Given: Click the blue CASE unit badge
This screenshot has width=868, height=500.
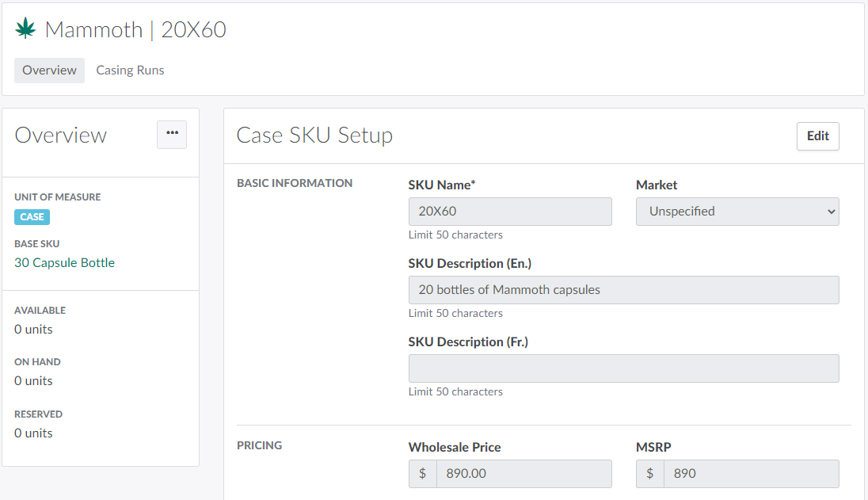Looking at the screenshot, I should click(32, 217).
